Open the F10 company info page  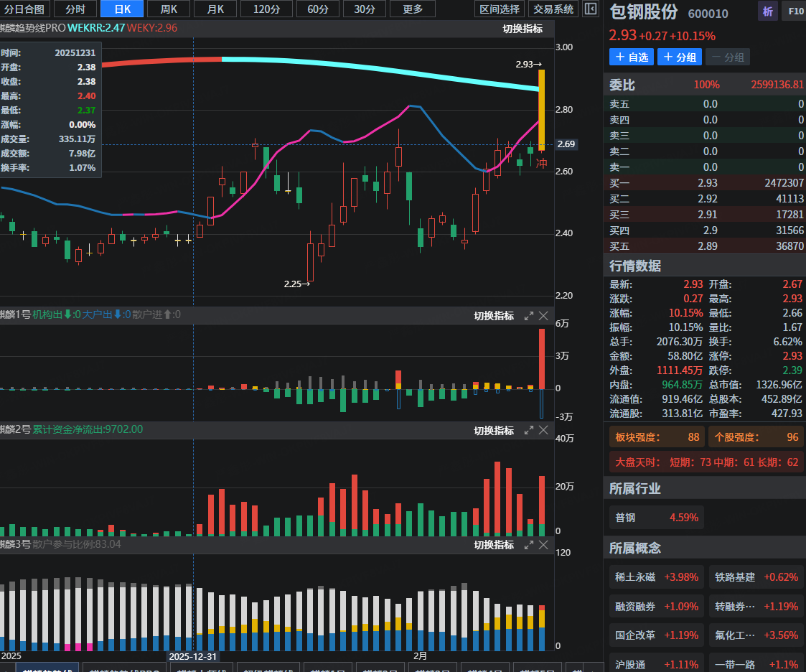(x=795, y=11)
